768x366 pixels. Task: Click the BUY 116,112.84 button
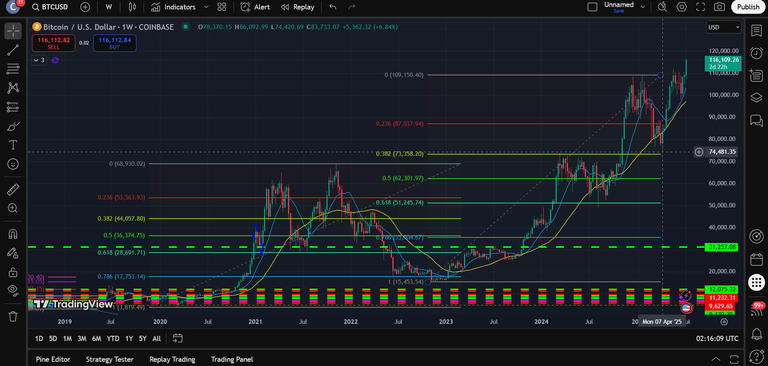click(115, 44)
